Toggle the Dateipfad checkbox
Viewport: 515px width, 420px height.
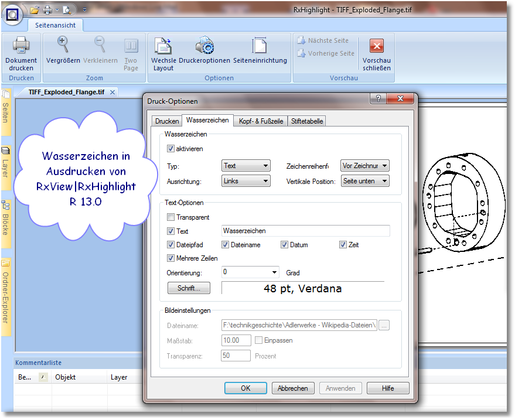[171, 245]
